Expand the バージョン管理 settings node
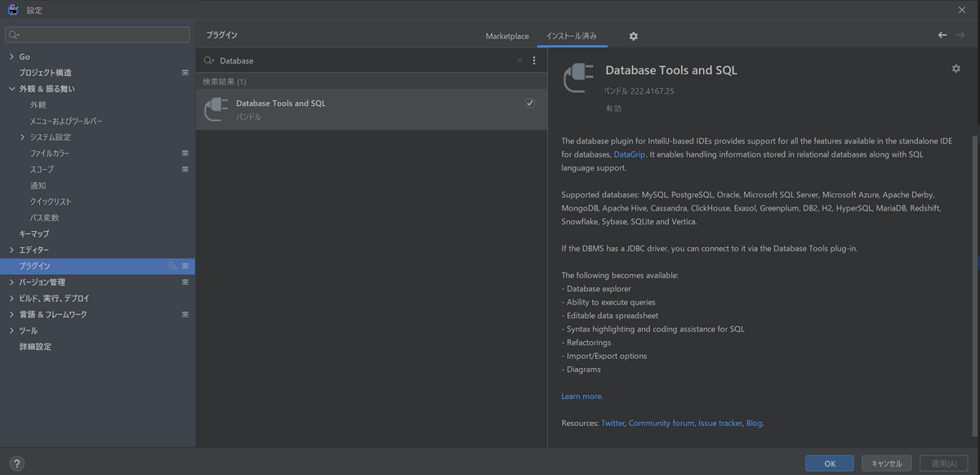The image size is (980, 475). [x=11, y=282]
